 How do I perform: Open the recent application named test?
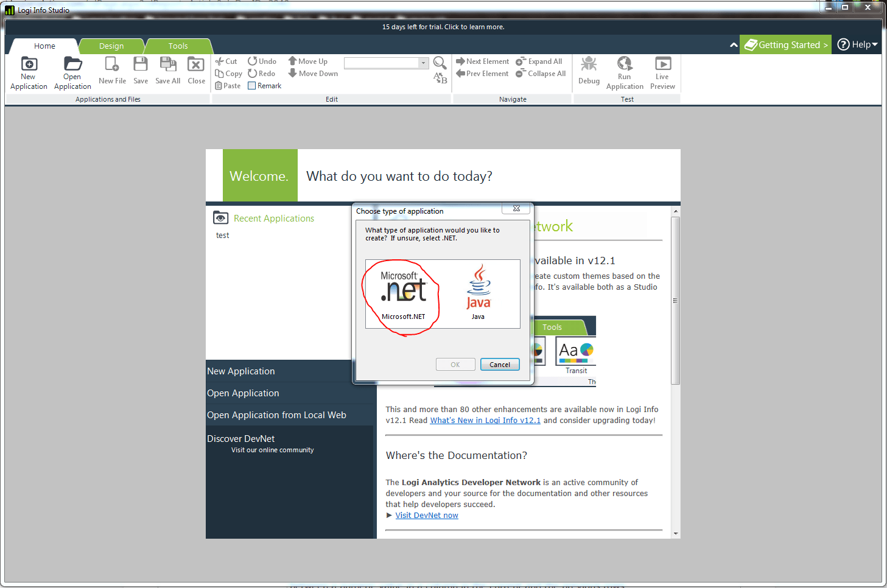point(222,235)
